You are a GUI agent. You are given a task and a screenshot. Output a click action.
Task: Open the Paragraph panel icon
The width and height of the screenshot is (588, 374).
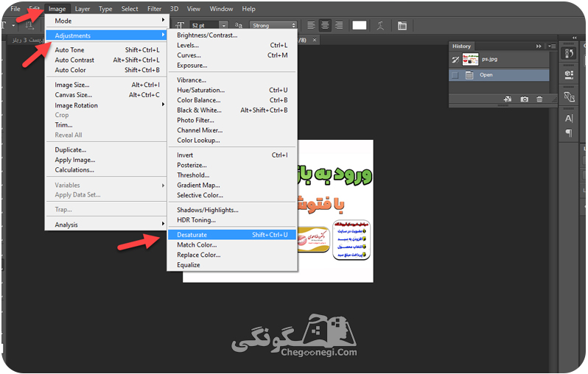pyautogui.click(x=569, y=133)
